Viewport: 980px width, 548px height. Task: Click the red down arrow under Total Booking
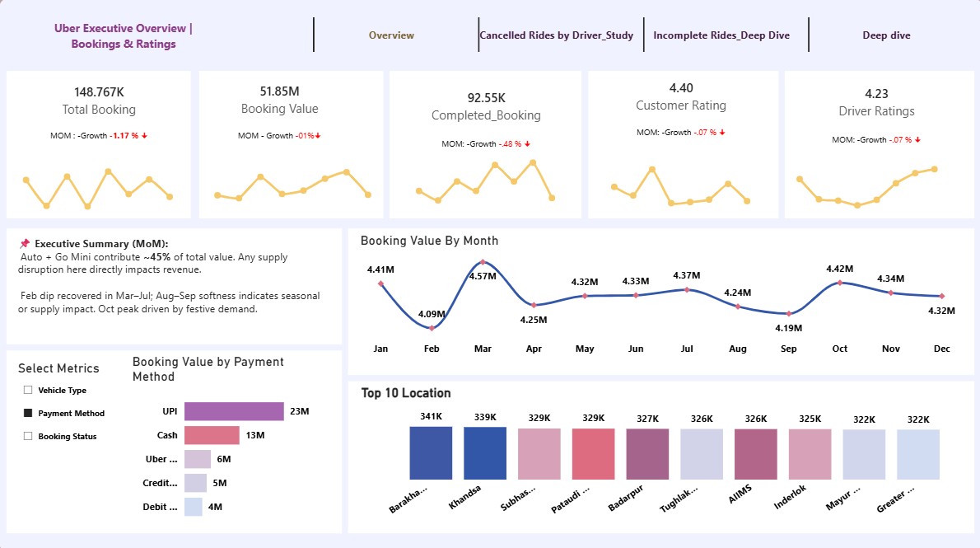coord(144,136)
